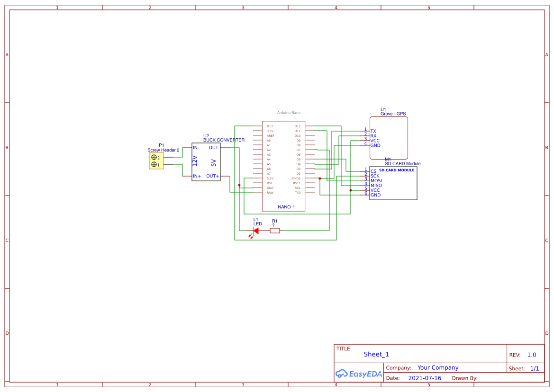Click the REV 1.0 value
This screenshot has width=554, height=392.
click(x=532, y=355)
